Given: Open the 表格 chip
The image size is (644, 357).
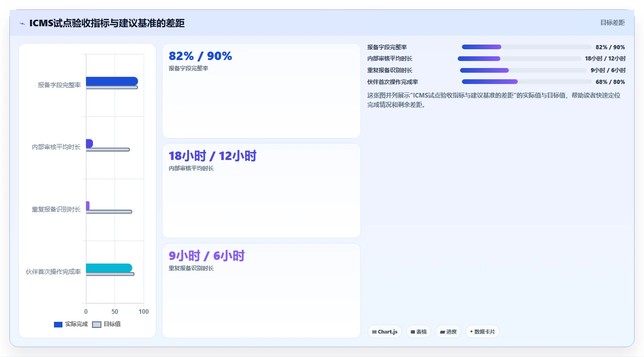Looking at the screenshot, I should (419, 332).
